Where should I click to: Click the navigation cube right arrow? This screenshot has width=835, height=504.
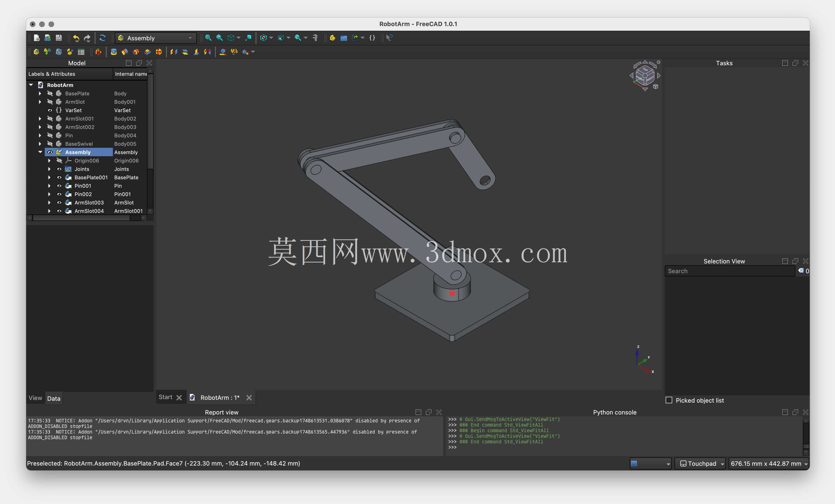point(659,76)
